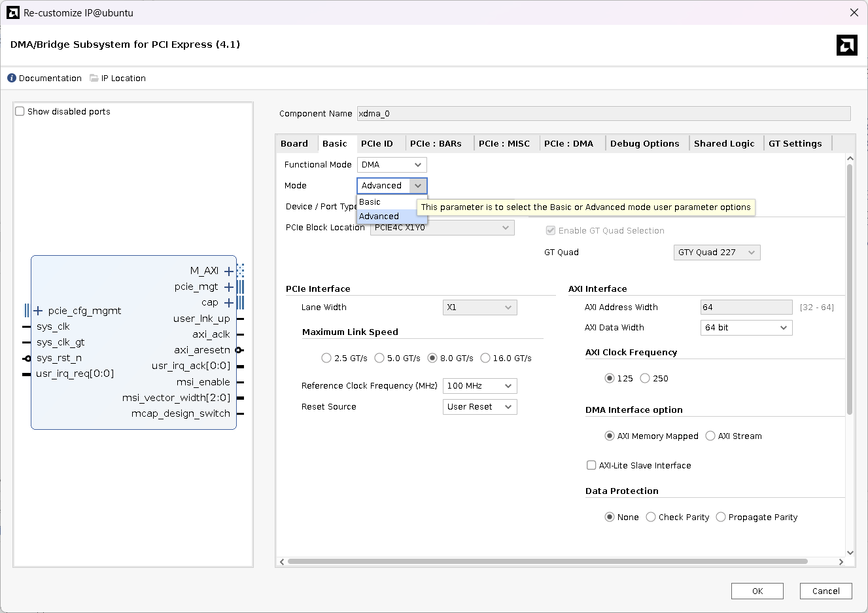The height and width of the screenshot is (613, 868).
Task: Switch to the PCIe : MISC tab
Action: coord(505,144)
